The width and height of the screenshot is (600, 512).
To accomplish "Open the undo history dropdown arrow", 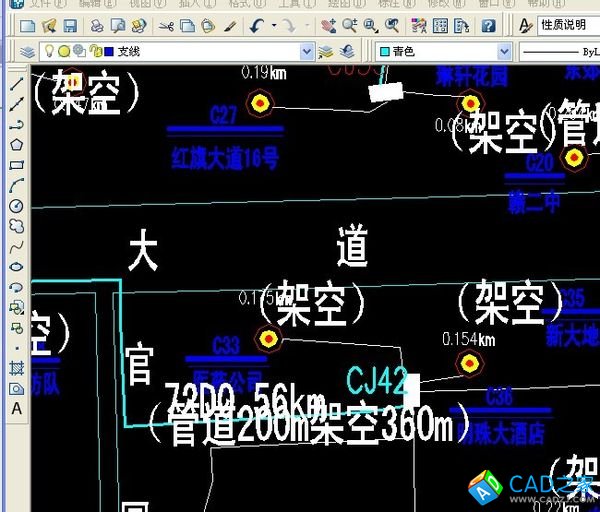I will [x=273, y=25].
